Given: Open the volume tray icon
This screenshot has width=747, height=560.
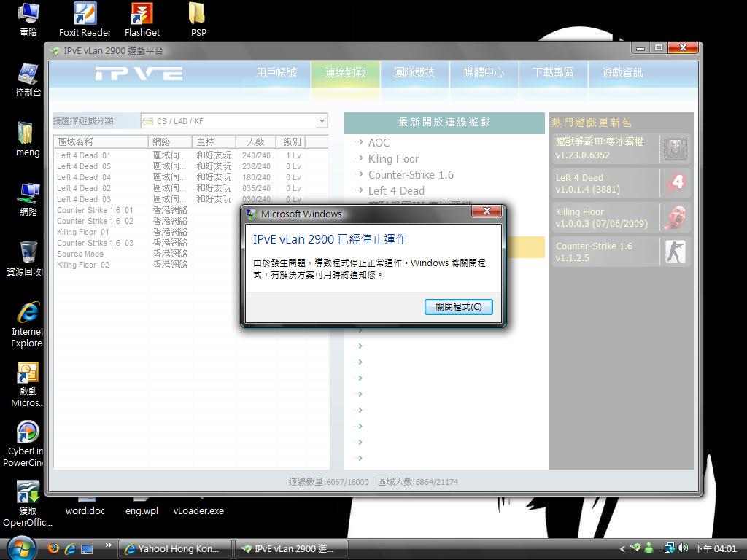Looking at the screenshot, I should point(683,548).
